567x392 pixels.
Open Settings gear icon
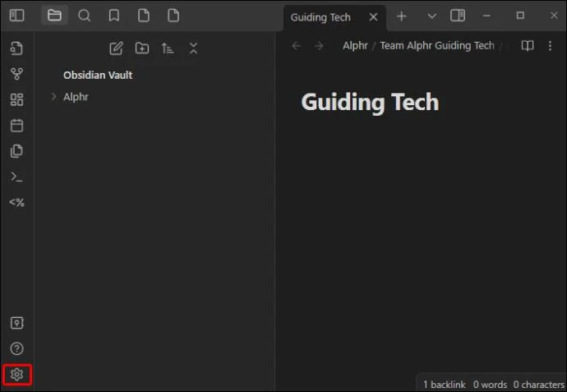pos(16,374)
